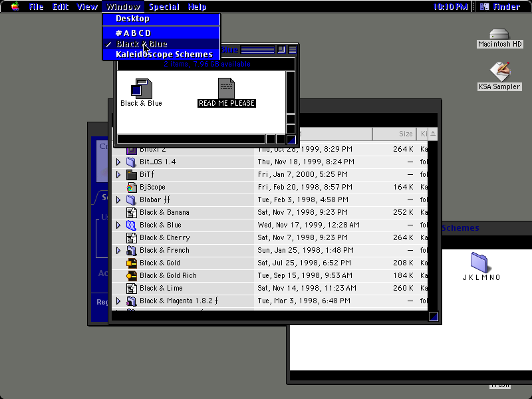
Task: Click the Blabar ƒƒ folder icon
Action: pos(131,200)
